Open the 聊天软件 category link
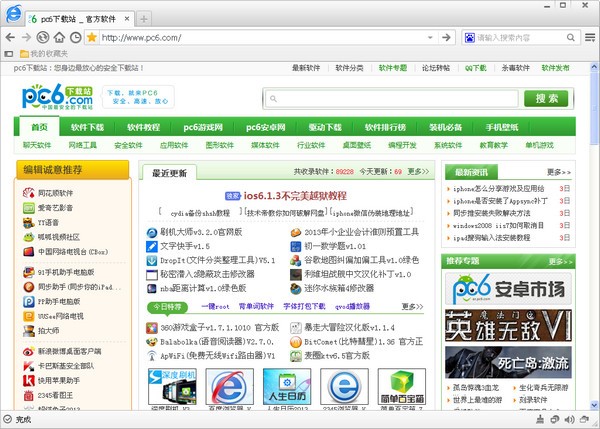Image resolution: width=600 pixels, height=429 pixels. pos(37,145)
